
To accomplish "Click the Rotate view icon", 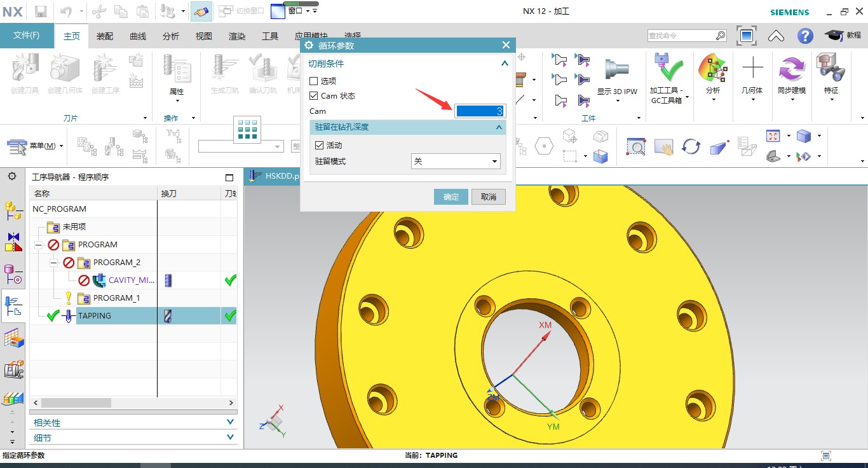I will (x=691, y=147).
